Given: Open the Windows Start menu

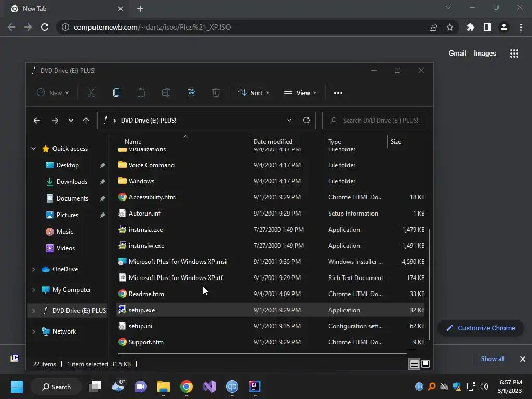Looking at the screenshot, I should pos(17,387).
